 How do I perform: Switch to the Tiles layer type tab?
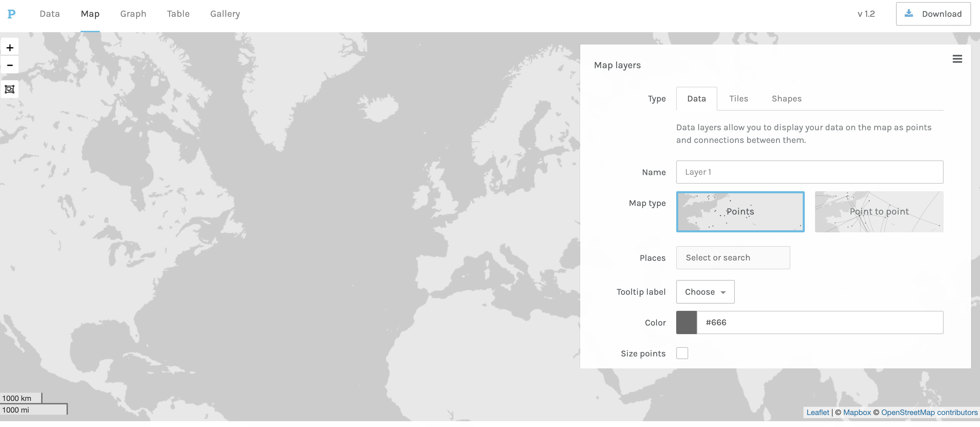coord(738,99)
